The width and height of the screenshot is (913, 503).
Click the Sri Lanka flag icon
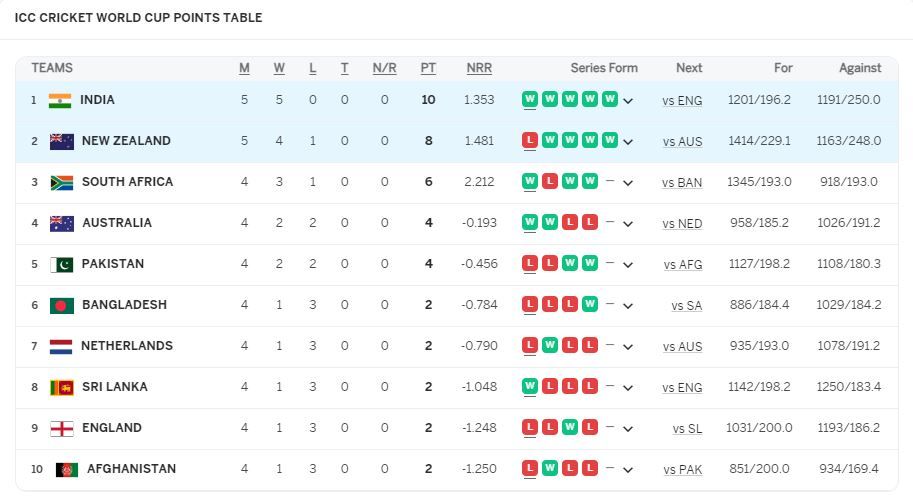[x=62, y=387]
